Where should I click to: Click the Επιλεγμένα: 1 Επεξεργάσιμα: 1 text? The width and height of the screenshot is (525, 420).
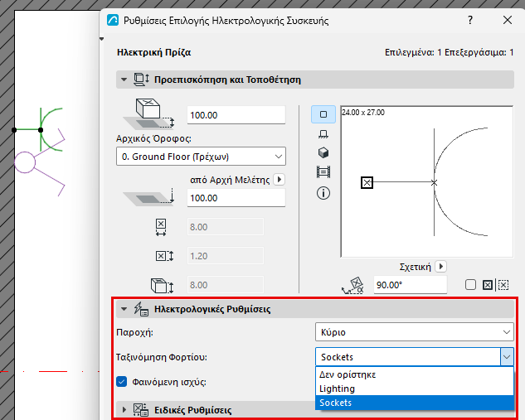coord(450,52)
